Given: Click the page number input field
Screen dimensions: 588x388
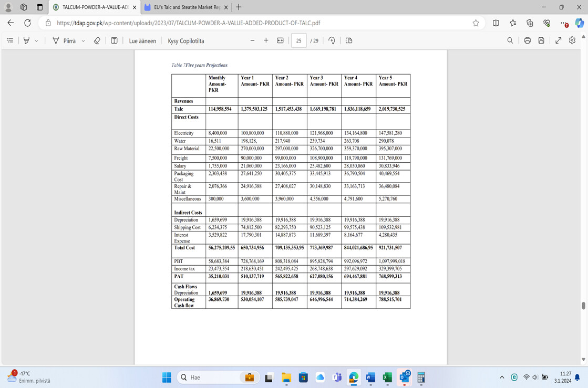Looking at the screenshot, I should point(298,40).
